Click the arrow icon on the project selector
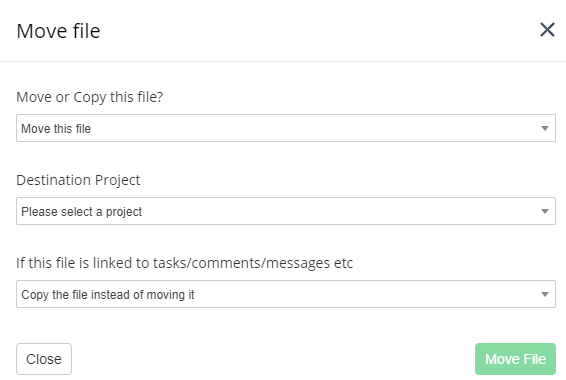 [x=545, y=211]
